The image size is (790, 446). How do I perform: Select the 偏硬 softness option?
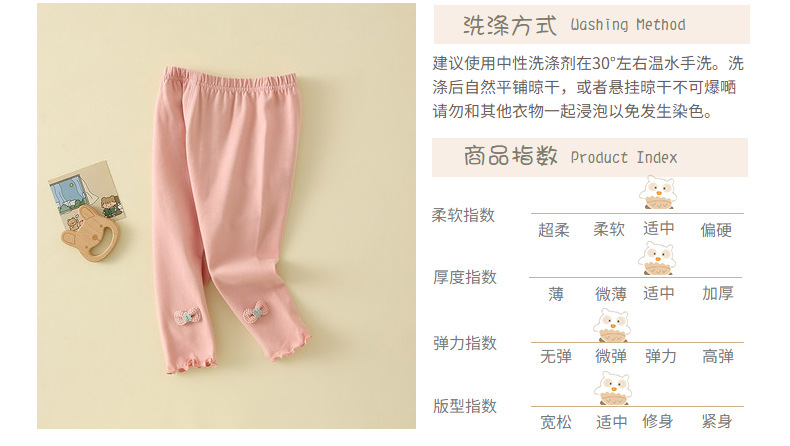pyautogui.click(x=716, y=230)
